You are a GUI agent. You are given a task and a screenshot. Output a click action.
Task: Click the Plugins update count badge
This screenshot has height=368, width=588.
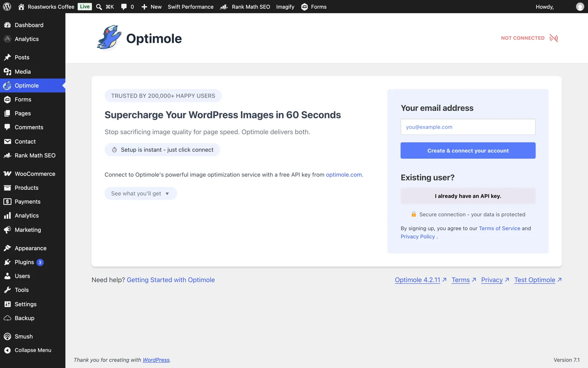tap(40, 262)
